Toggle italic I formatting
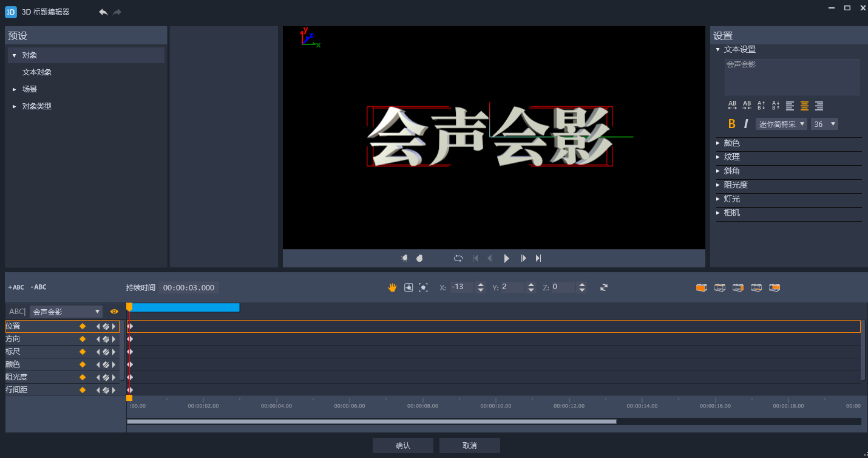 click(x=746, y=124)
